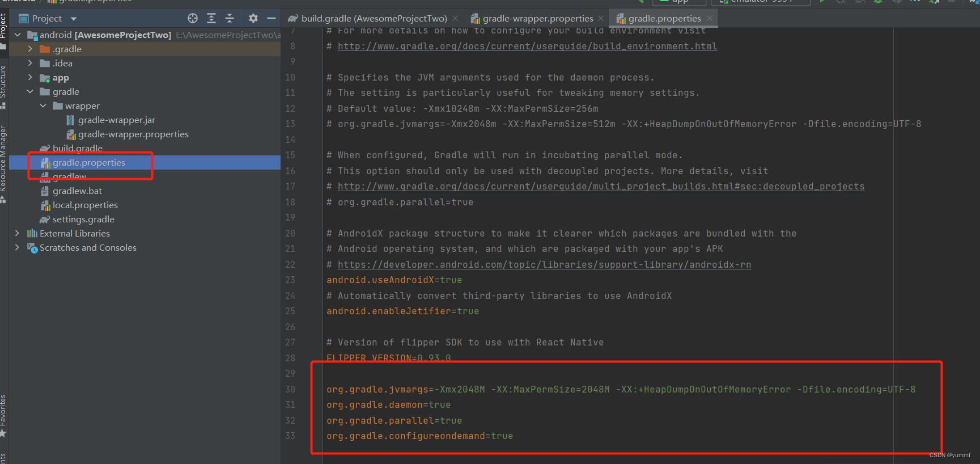
Task: Select local.properties file in tree
Action: [x=85, y=205]
